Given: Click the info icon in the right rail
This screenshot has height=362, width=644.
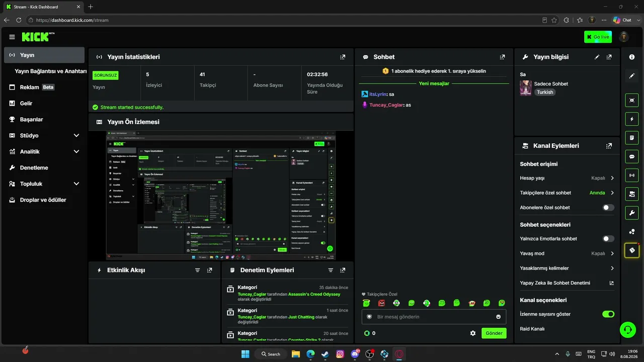Looking at the screenshot, I should click(632, 57).
